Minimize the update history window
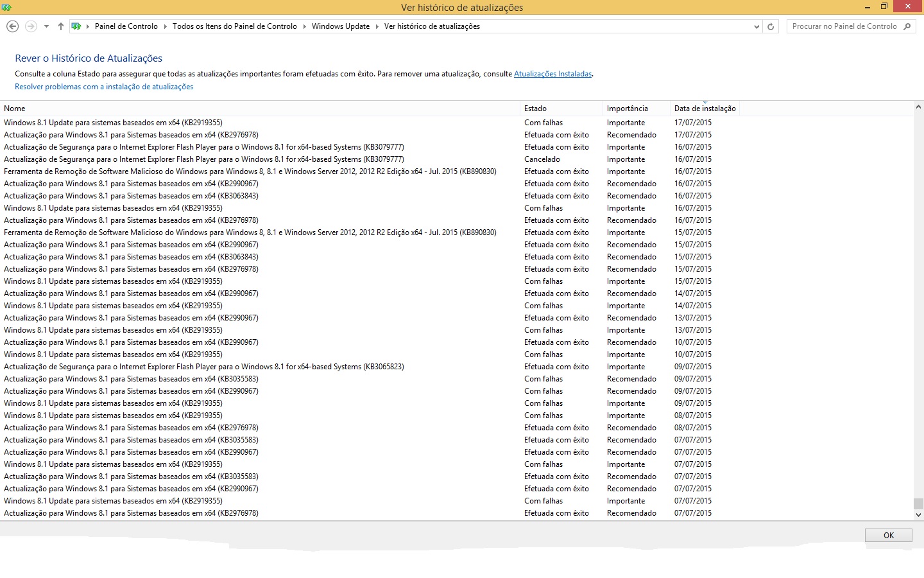Viewport: 924px width, 578px height. tap(867, 6)
